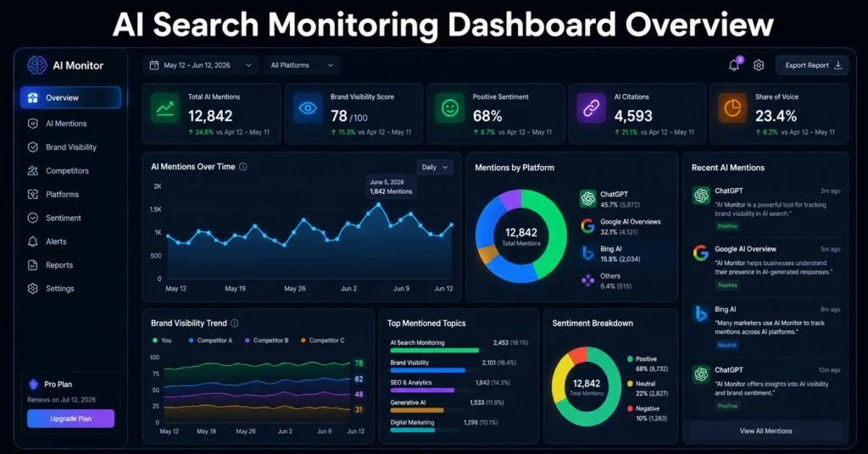Click the SEO & Analytics topic bar
The height and width of the screenshot is (454, 868).
422,390
